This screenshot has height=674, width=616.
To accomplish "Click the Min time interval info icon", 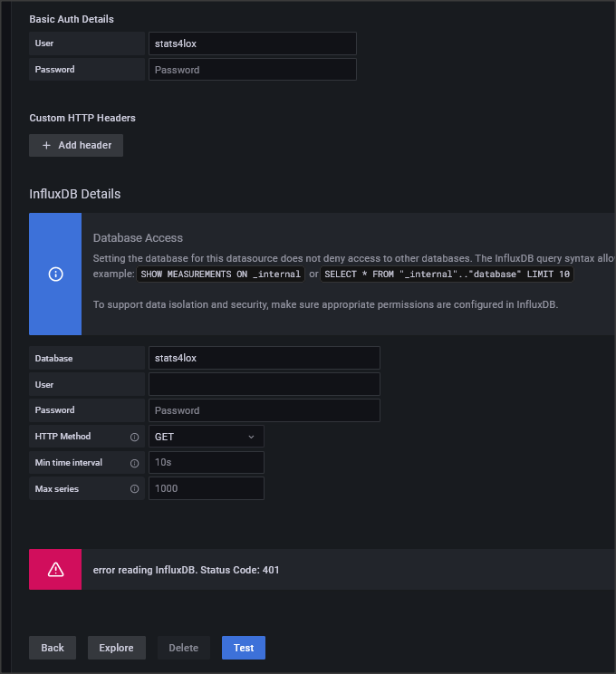I will point(135,463).
